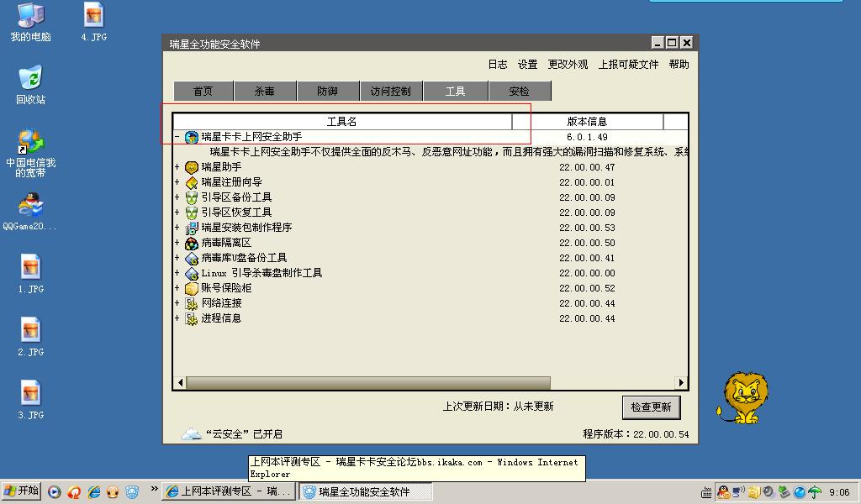861x504 pixels.
Task: Select the 网络连接 tool name text
Action: pos(221,303)
